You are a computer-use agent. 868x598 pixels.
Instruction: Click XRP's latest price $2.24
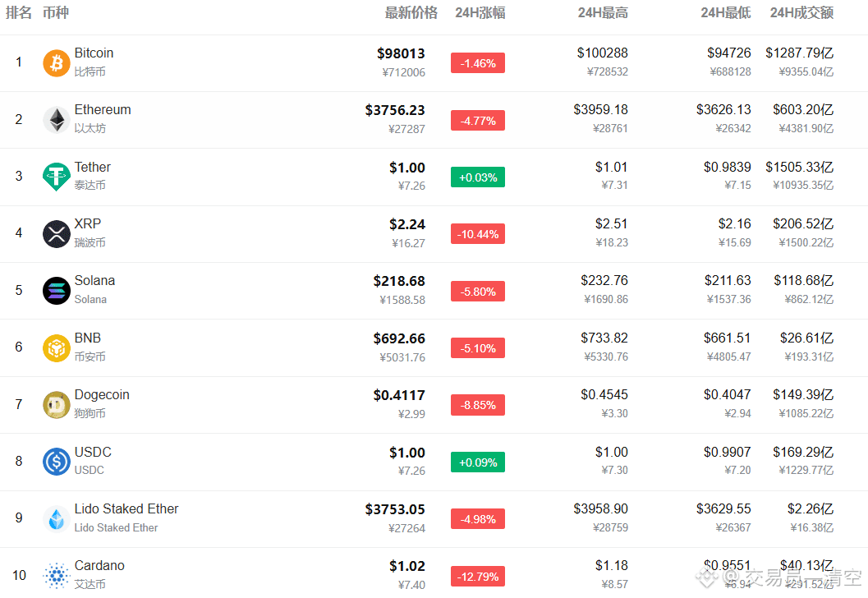click(406, 225)
